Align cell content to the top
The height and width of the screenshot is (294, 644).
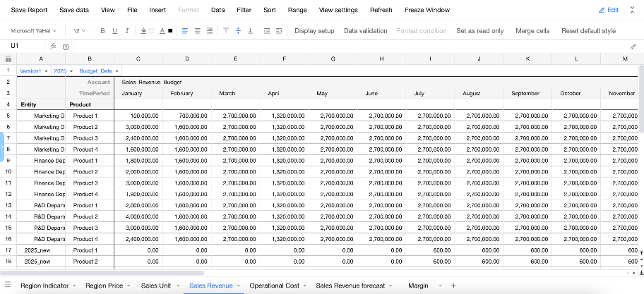coord(225,31)
